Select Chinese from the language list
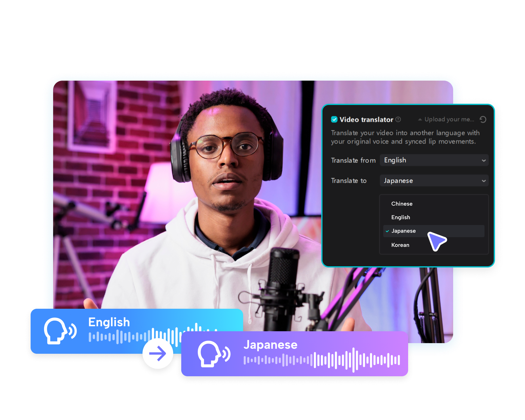525x420 pixels. point(402,203)
